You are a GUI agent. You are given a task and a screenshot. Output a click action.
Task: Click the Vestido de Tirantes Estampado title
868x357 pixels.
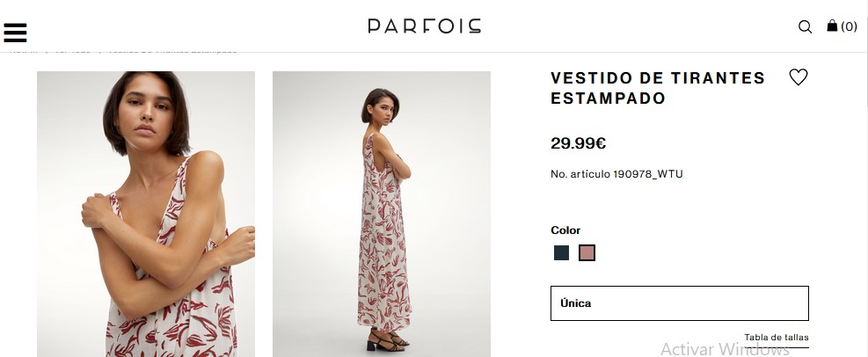(x=658, y=88)
